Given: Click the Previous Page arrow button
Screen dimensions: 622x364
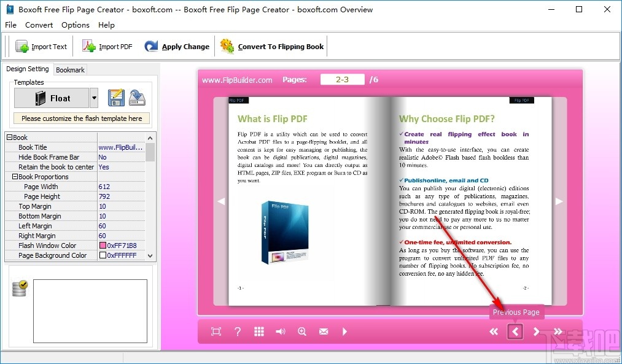Looking at the screenshot, I should click(x=515, y=331).
